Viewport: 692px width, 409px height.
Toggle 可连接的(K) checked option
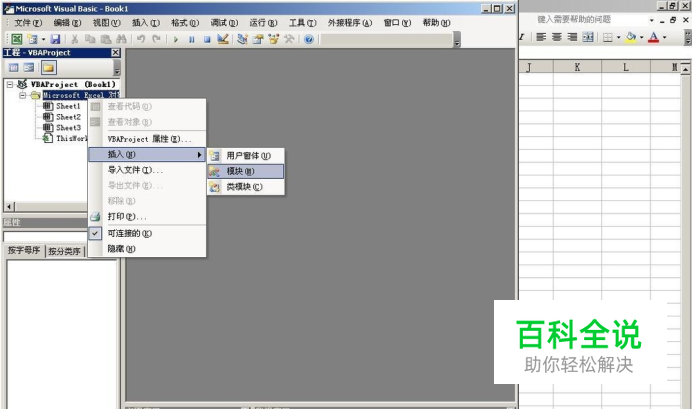pos(147,233)
